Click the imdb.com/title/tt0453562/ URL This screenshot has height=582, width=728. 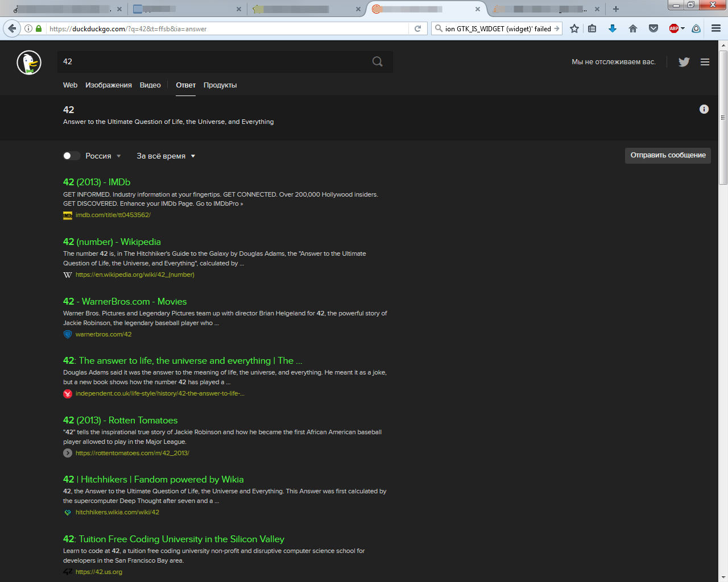coord(113,215)
